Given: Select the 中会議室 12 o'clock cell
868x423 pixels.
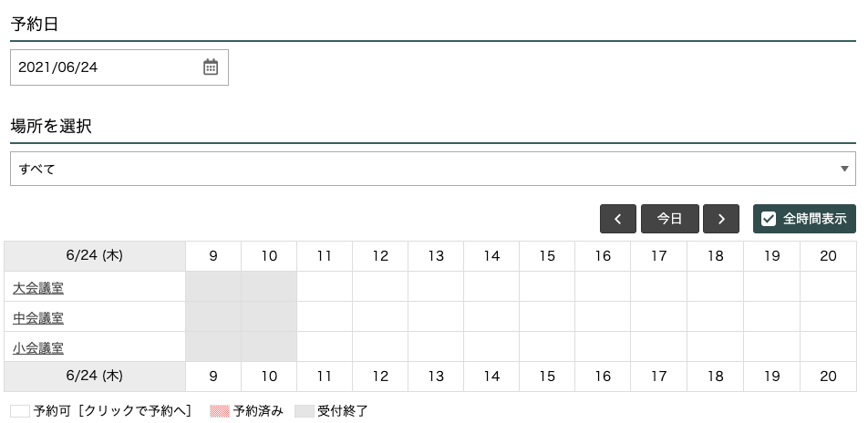Looking at the screenshot, I should (380, 317).
